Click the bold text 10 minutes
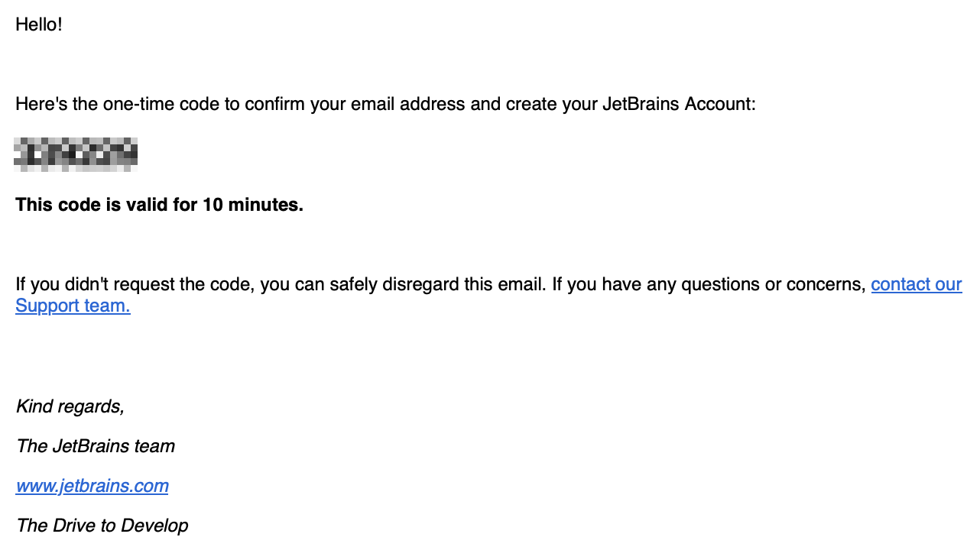Image resolution: width=980 pixels, height=550 pixels. tap(252, 205)
